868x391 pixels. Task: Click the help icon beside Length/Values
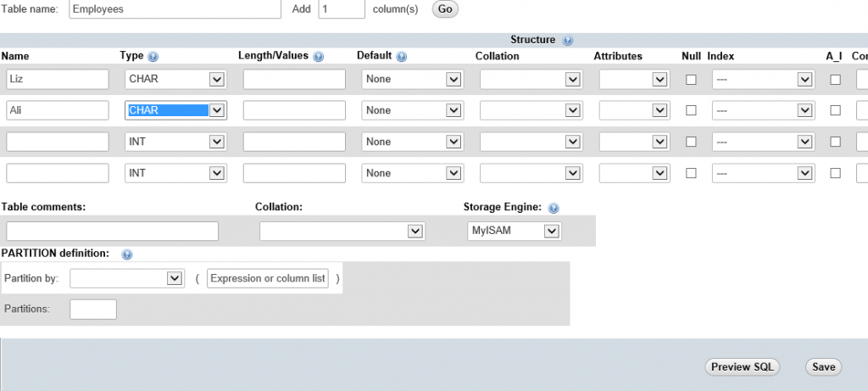(x=319, y=57)
